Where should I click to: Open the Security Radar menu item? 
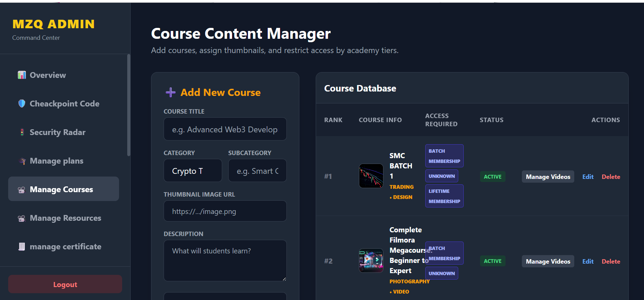(x=57, y=132)
